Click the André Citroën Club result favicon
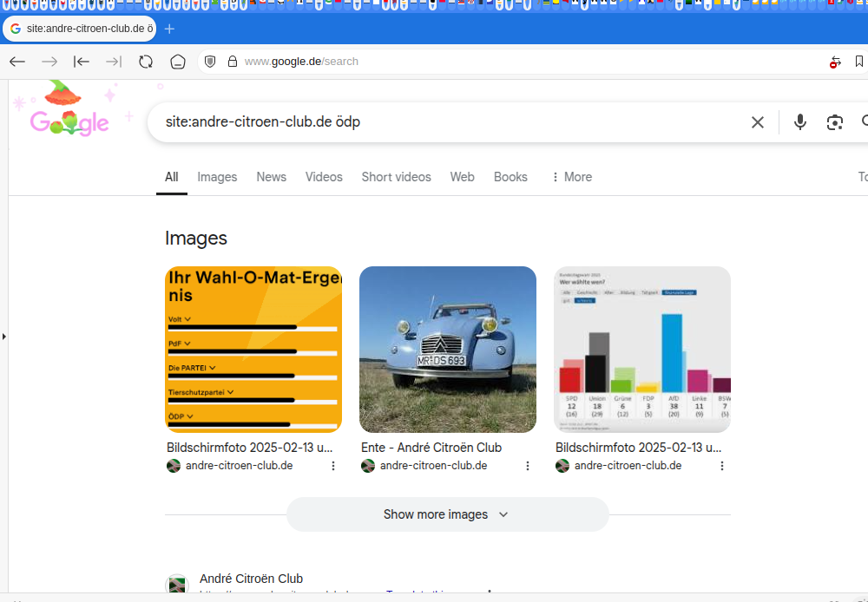Viewport: 868px width, 602px height. click(177, 585)
